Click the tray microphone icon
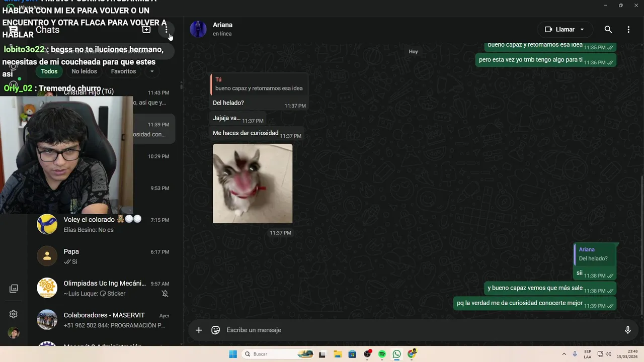Screen dimensions: 644x362 click(x=575, y=354)
